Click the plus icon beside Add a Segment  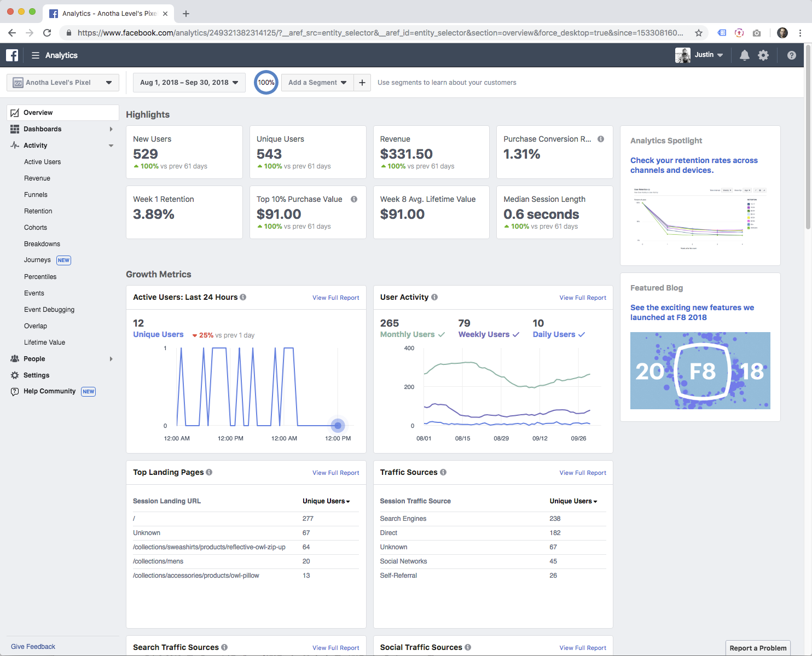[x=362, y=83]
